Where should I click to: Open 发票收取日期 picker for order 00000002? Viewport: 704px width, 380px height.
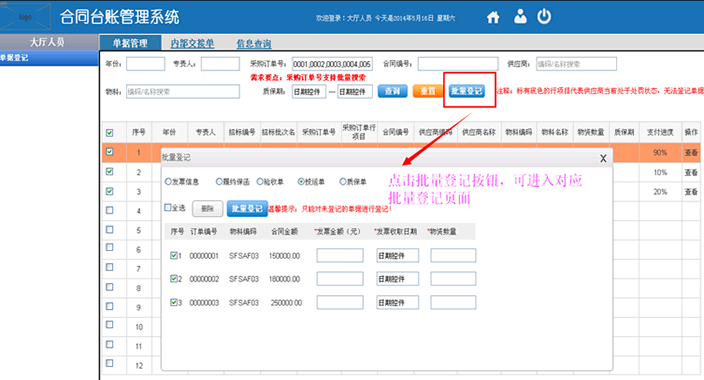click(397, 278)
